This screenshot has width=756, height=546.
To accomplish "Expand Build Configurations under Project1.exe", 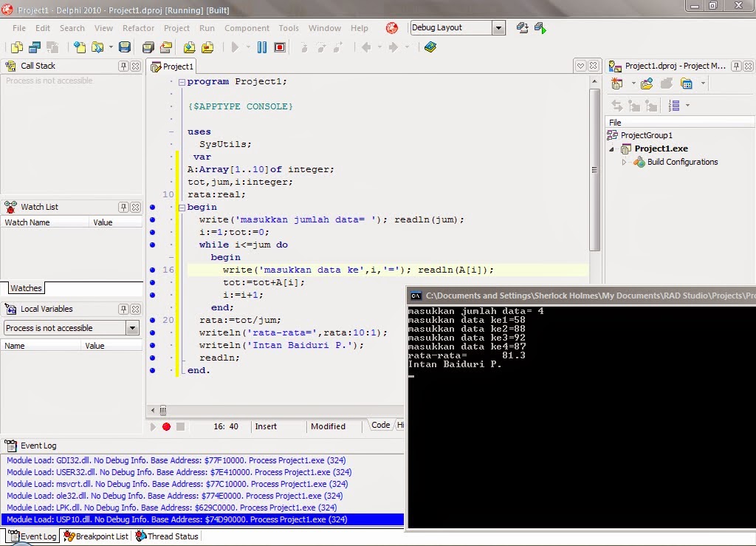I will click(x=624, y=162).
